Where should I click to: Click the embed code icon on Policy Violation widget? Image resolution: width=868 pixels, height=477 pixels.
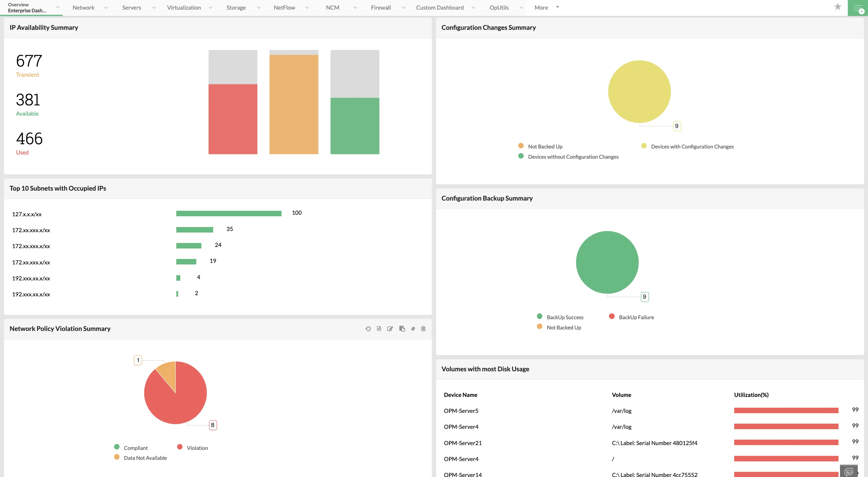(x=379, y=329)
